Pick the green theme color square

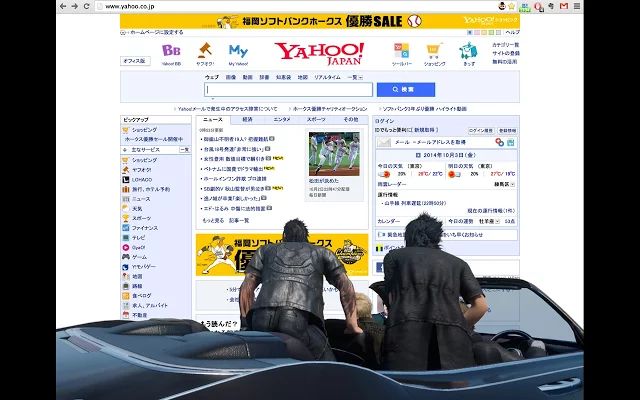point(491,32)
